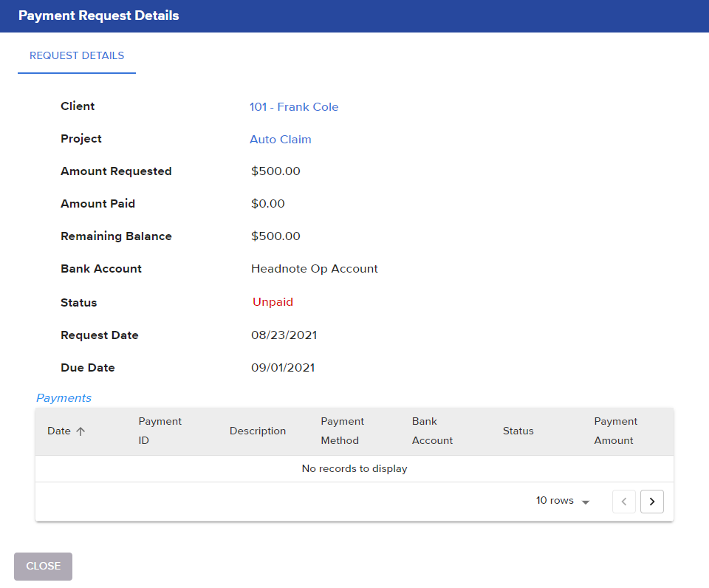Click the Bank Account field label

[101, 269]
